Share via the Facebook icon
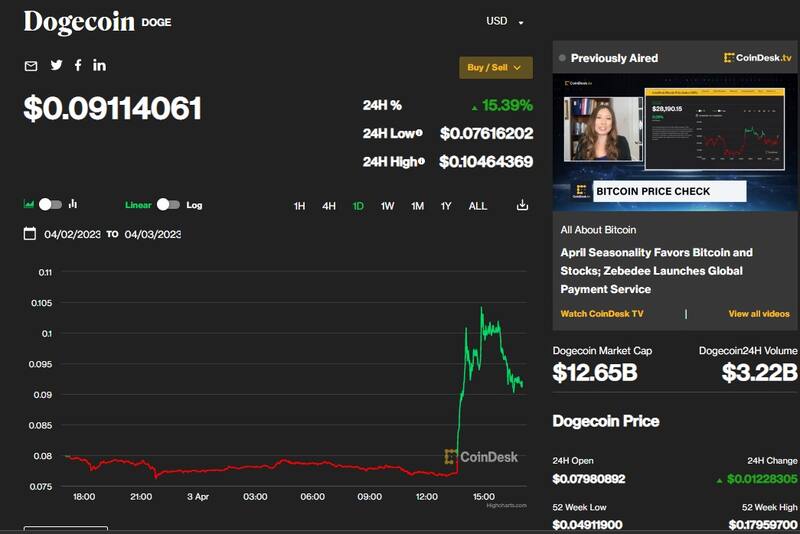This screenshot has height=534, width=800. tap(78, 66)
